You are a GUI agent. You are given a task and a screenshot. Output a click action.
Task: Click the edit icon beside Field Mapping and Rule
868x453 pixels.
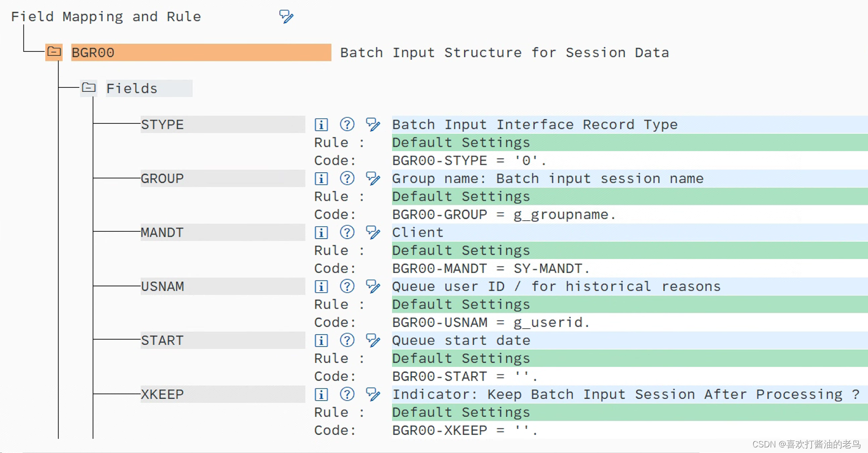click(286, 17)
